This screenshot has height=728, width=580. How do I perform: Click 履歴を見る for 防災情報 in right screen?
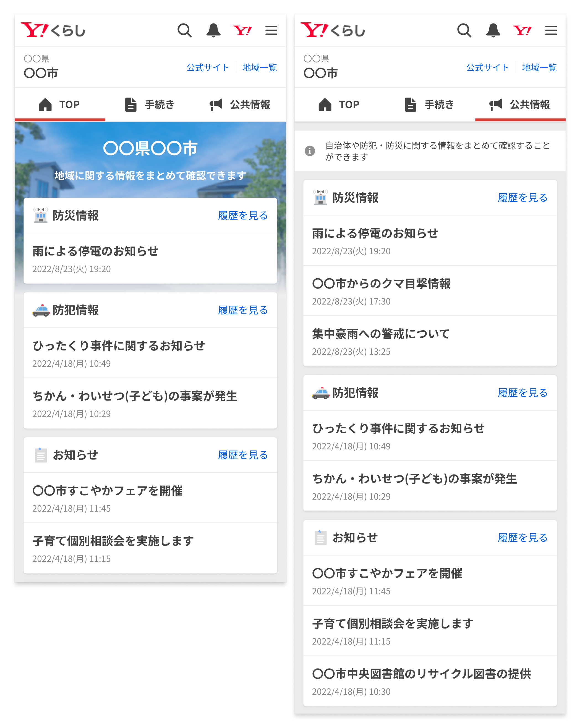click(522, 198)
